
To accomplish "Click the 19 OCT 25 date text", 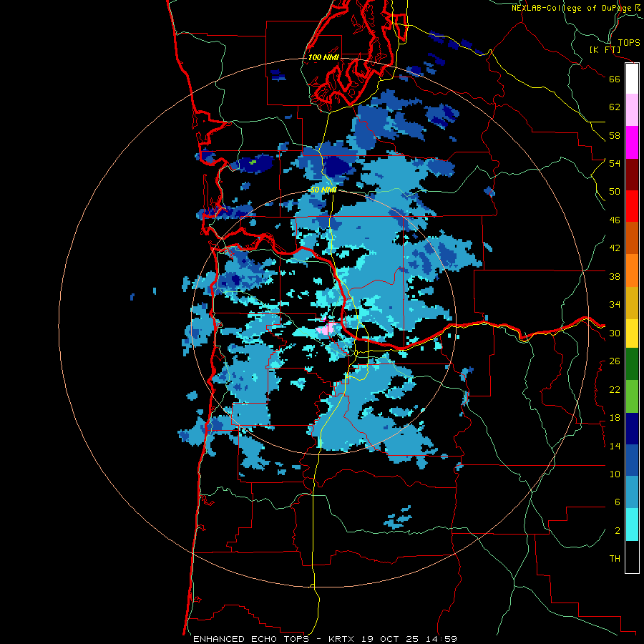I will tap(390, 639).
